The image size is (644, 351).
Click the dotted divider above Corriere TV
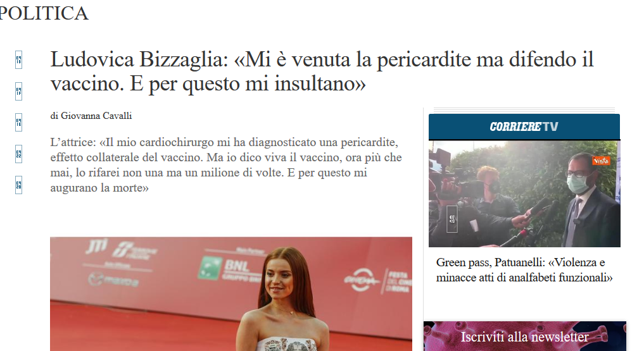click(x=524, y=110)
